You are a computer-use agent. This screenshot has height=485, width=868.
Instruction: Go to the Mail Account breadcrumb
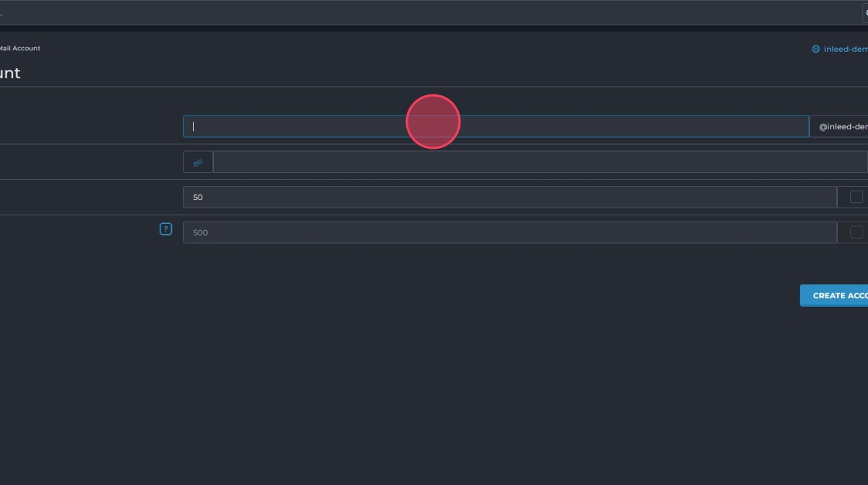coord(20,48)
